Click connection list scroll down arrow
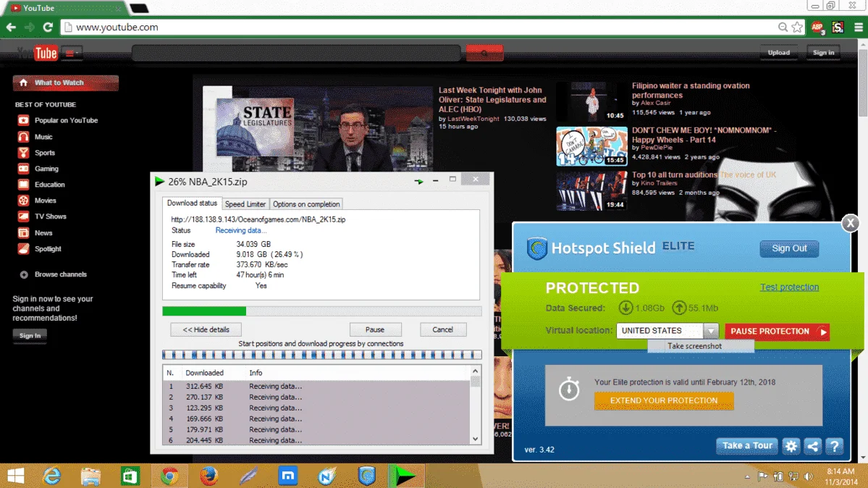 point(475,439)
